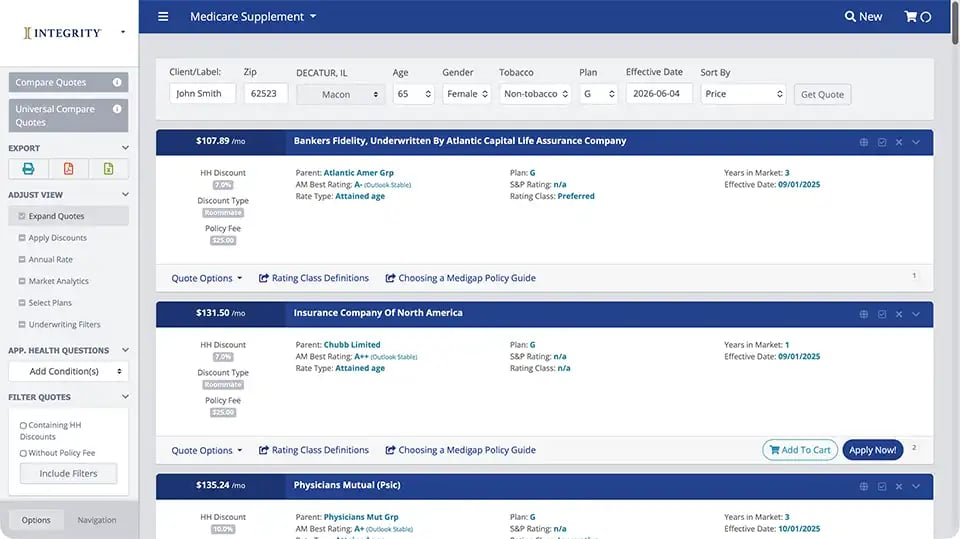Switch to the Options tab
The width and height of the screenshot is (960, 539).
click(x=36, y=520)
